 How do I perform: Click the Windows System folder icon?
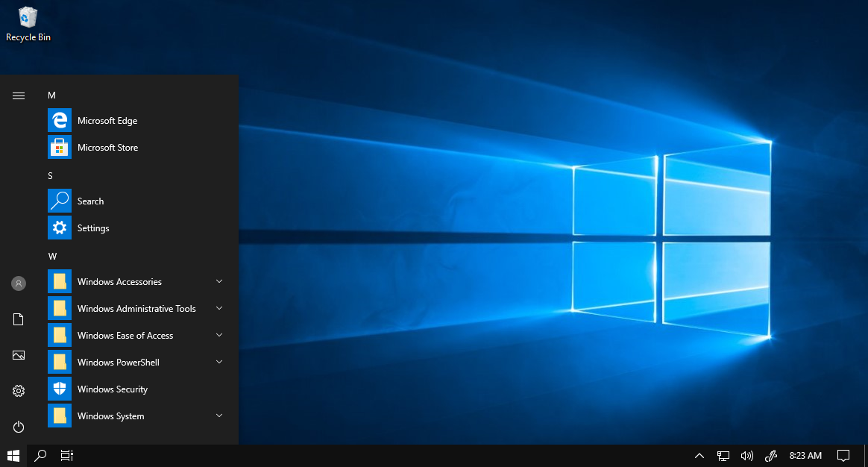pos(60,416)
